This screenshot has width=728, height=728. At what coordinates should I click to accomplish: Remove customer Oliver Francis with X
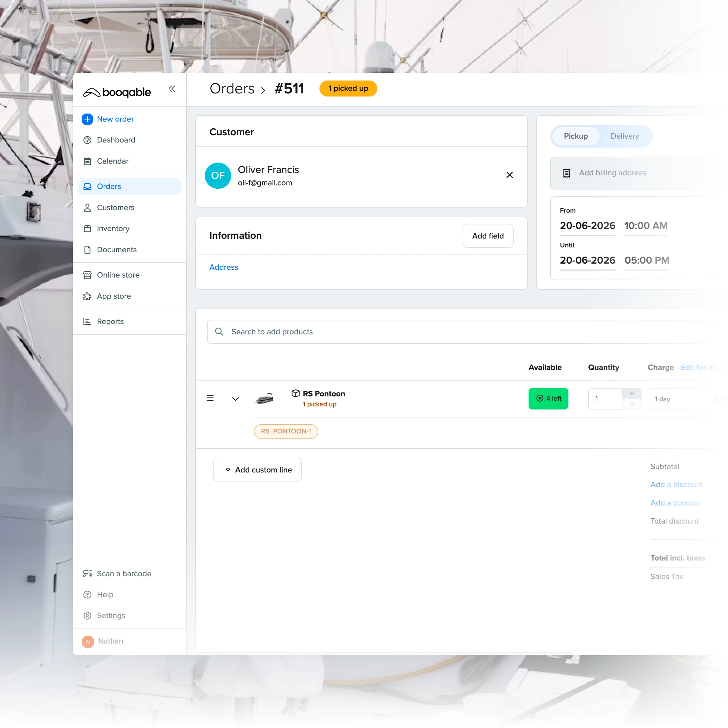click(x=510, y=175)
